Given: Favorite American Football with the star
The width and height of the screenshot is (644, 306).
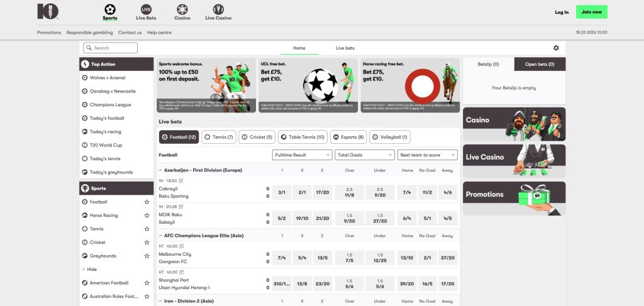Looking at the screenshot, I should 147,283.
